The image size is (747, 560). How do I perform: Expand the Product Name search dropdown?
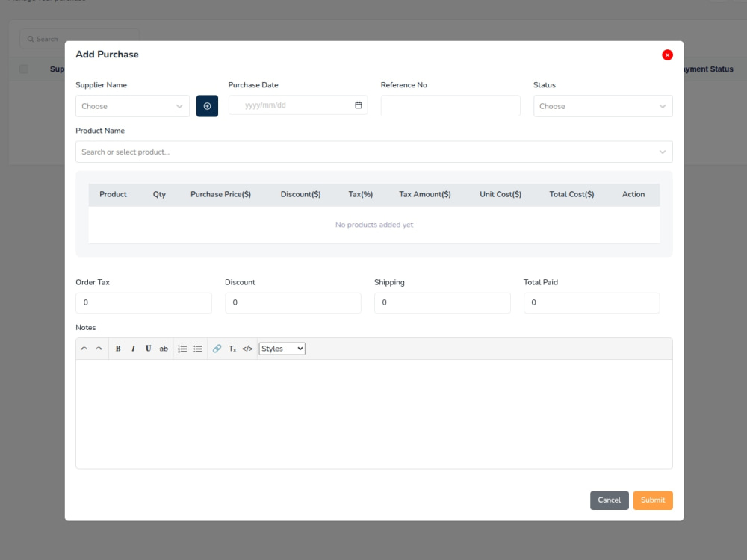coord(374,152)
